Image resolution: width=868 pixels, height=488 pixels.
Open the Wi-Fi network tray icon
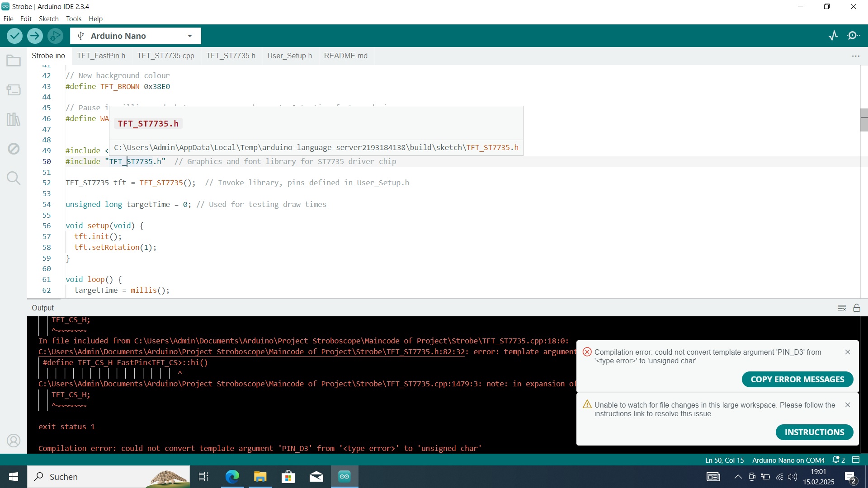click(779, 477)
